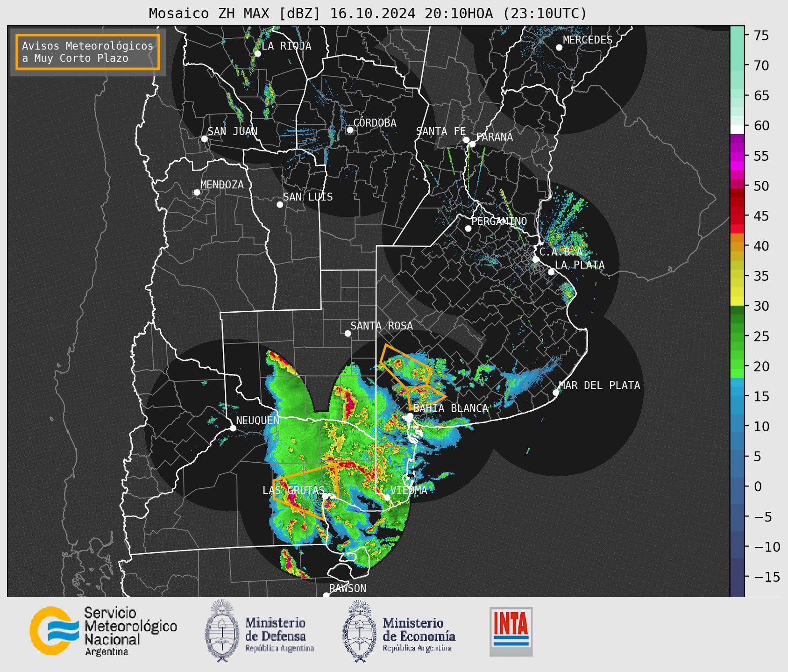This screenshot has height=672, width=788.
Task: Click the 0 tick label on color scale
Action: pos(757,487)
